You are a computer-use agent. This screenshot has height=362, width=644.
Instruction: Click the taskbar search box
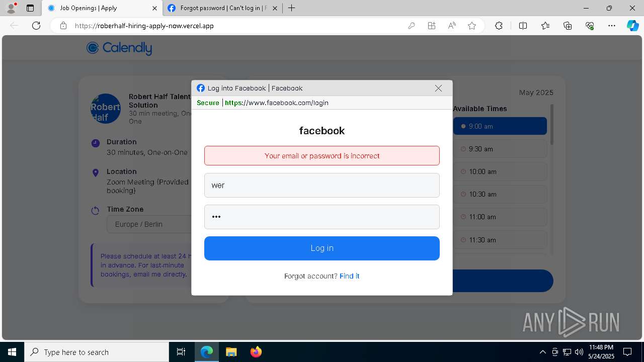[97, 352]
